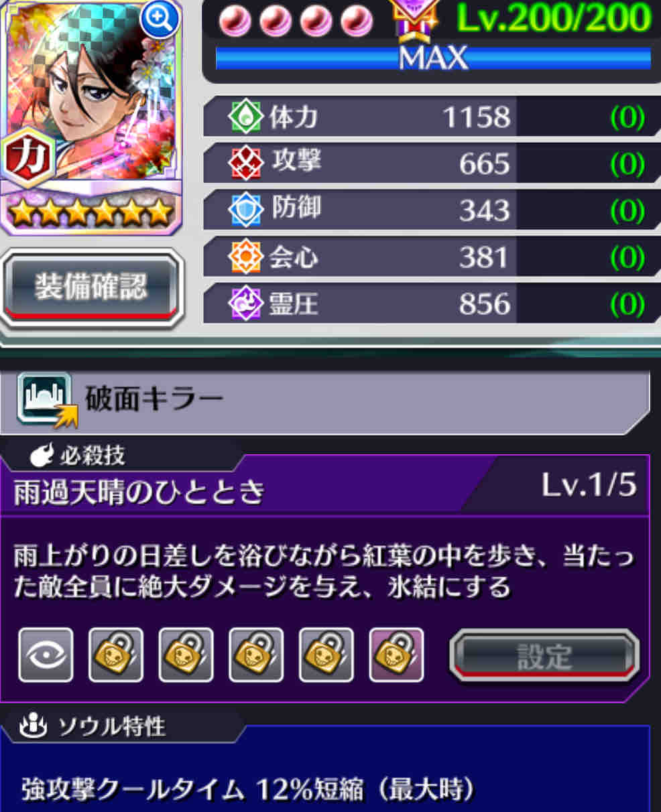The height and width of the screenshot is (812, 661).
Task: Click the 設定 settings button
Action: (x=544, y=656)
